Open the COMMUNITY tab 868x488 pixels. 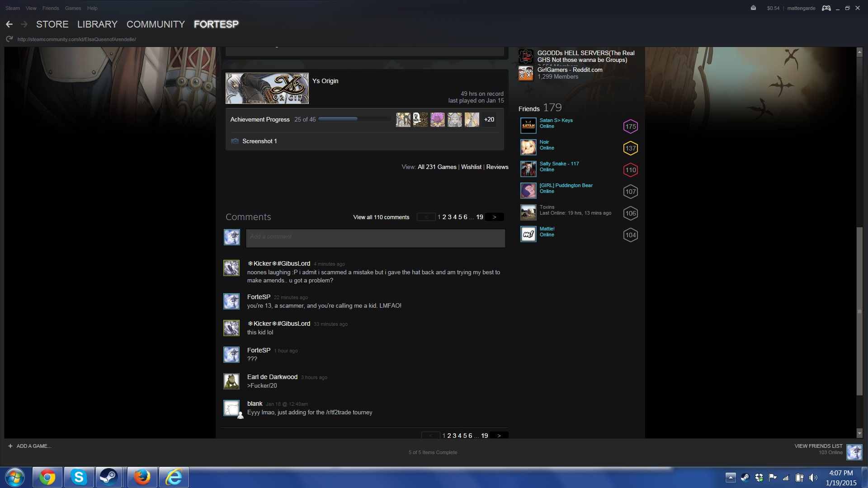click(x=156, y=24)
